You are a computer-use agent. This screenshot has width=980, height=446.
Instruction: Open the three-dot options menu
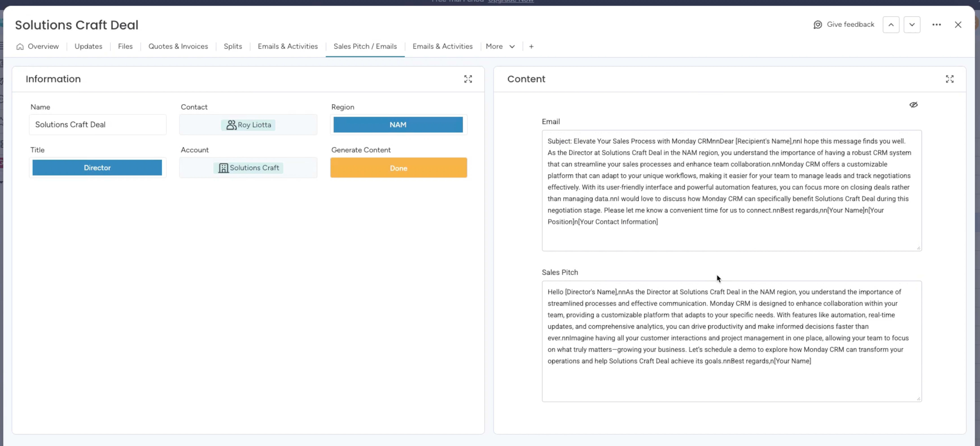(937, 25)
